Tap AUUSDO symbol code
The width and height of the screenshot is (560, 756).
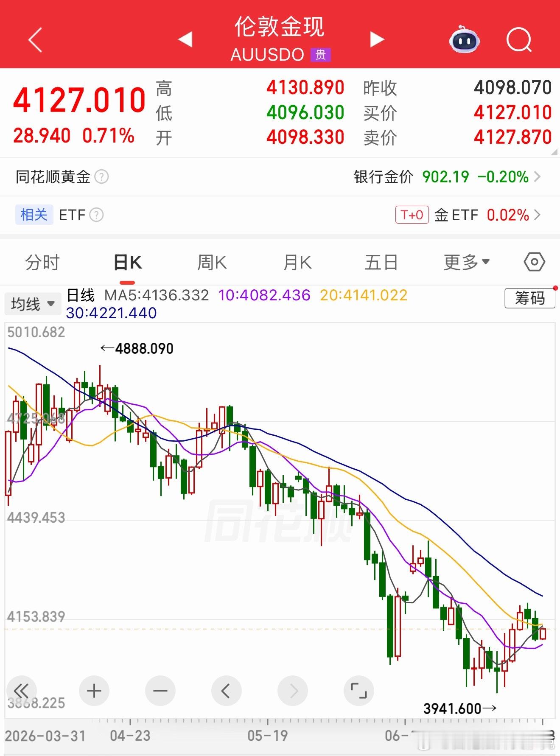click(267, 55)
